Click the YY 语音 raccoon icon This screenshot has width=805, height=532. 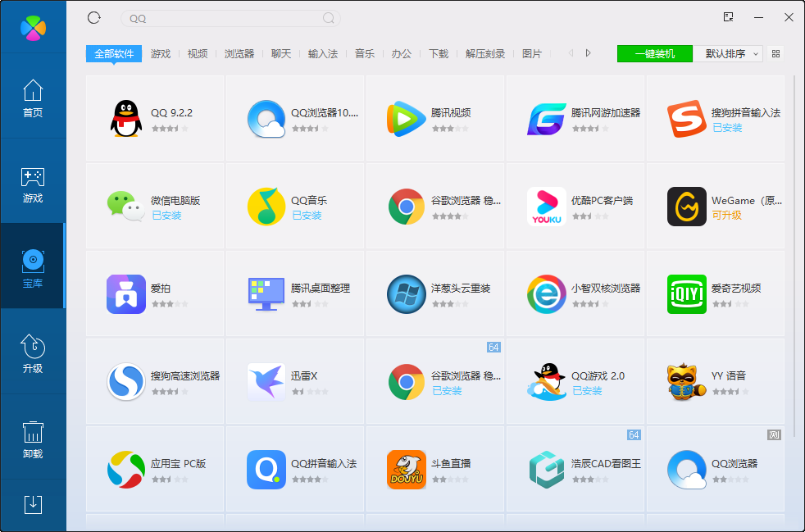pos(686,382)
